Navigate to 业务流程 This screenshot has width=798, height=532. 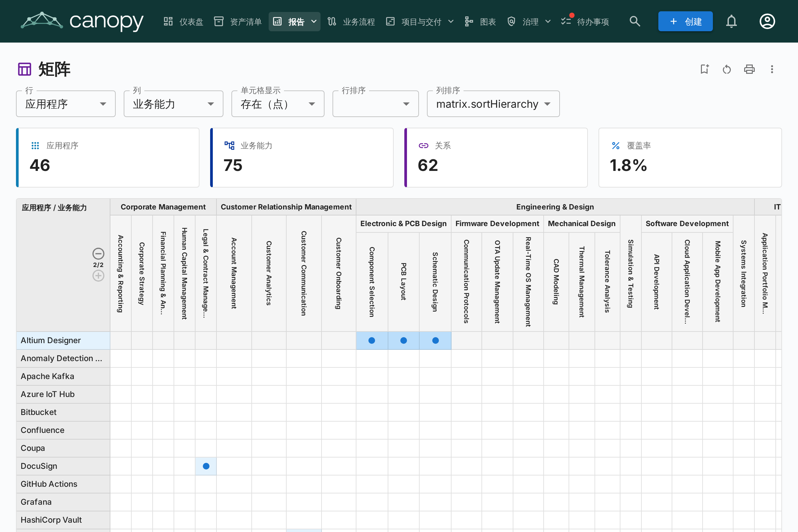pyautogui.click(x=351, y=22)
